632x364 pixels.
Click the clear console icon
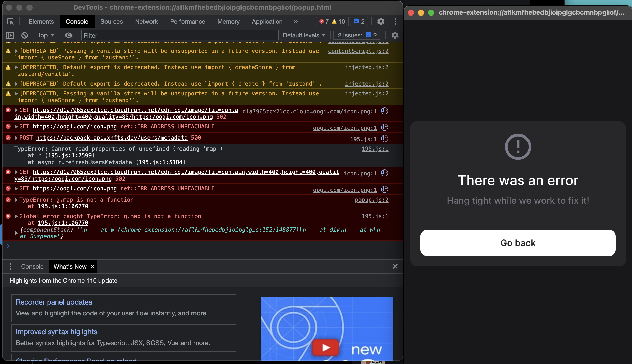(24, 35)
